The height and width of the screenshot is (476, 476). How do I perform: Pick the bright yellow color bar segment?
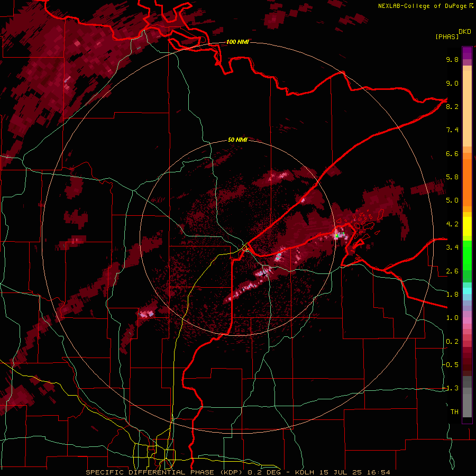467,226
